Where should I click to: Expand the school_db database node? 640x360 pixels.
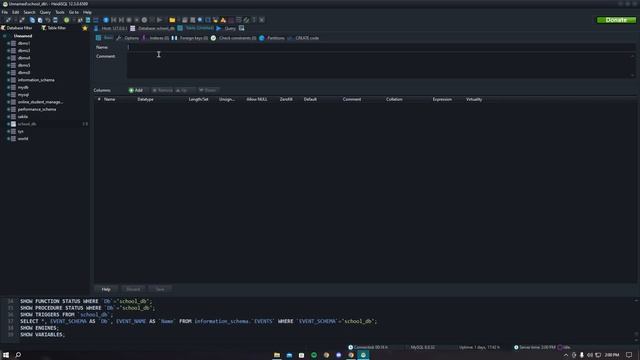8,124
